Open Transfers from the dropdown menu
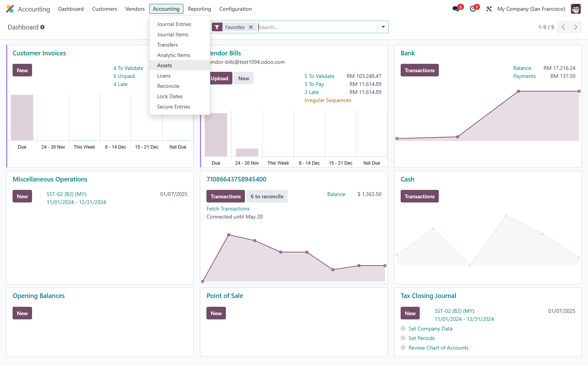The image size is (588, 366). pos(180,45)
